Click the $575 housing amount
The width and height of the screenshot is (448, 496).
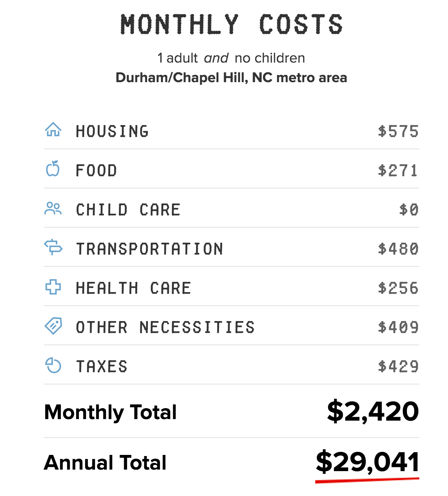click(398, 132)
